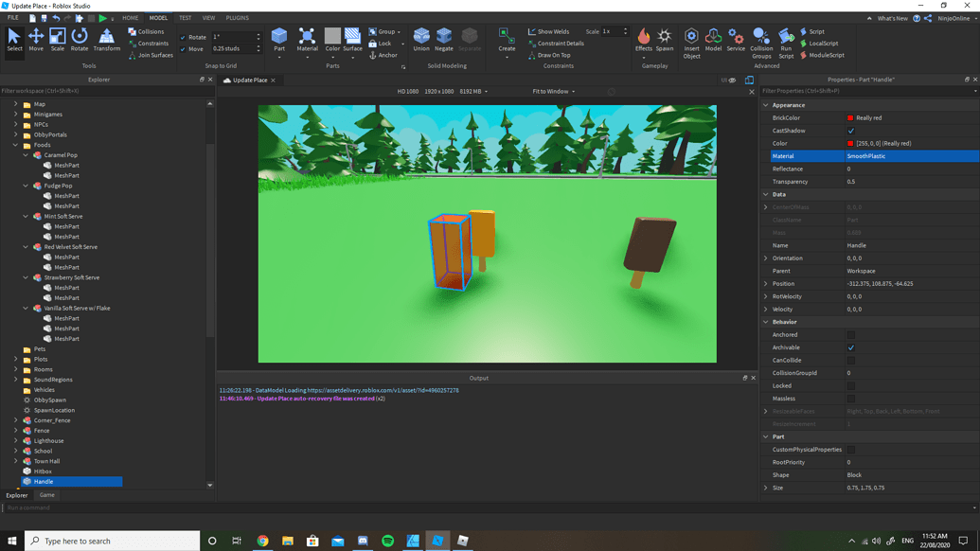The width and height of the screenshot is (980, 551).
Task: Uncheck the Archivable property
Action: tap(850, 347)
